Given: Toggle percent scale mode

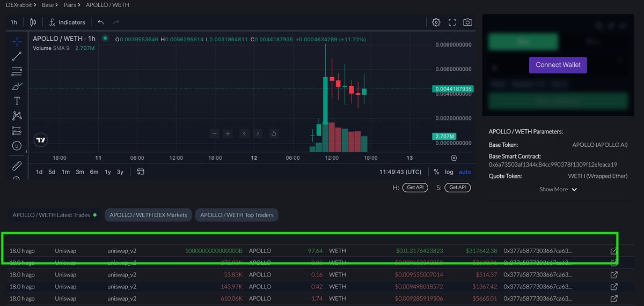Looking at the screenshot, I should click(x=436, y=172).
